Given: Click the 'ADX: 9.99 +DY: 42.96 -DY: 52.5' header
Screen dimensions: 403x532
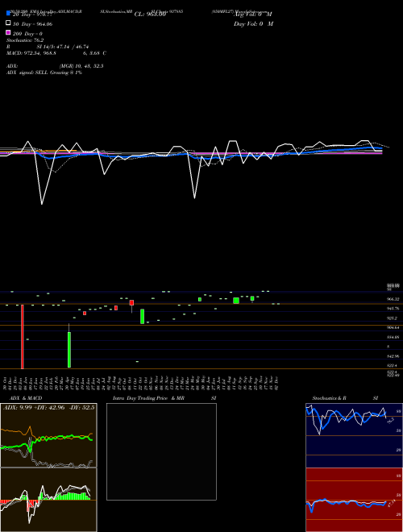Looking at the screenshot, I should click(x=48, y=407).
